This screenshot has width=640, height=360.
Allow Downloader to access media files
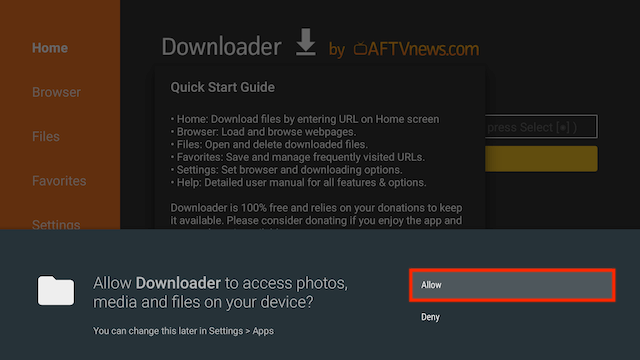(512, 285)
